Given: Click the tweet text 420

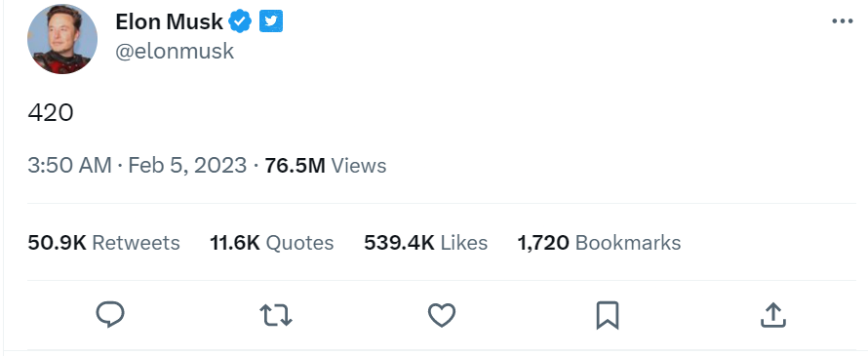Looking at the screenshot, I should click(x=51, y=113).
